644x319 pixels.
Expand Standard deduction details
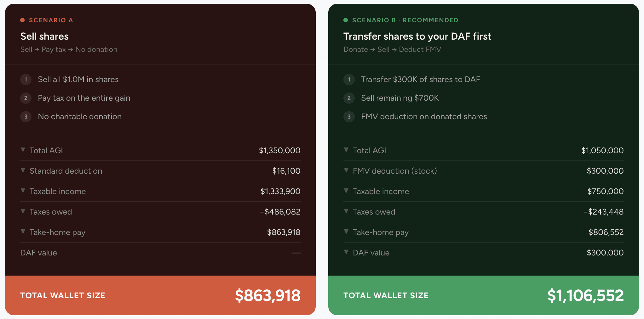pos(160,171)
